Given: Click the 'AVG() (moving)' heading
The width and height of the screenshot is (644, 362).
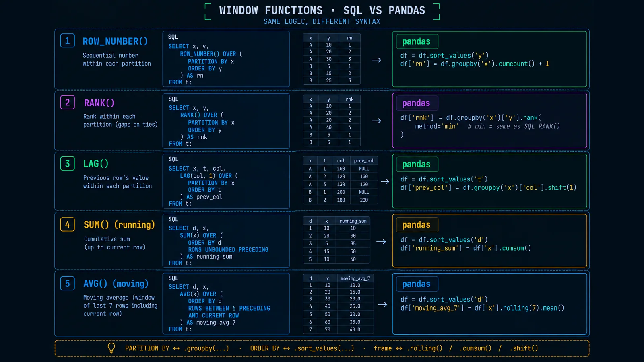Looking at the screenshot, I should pos(116,284).
